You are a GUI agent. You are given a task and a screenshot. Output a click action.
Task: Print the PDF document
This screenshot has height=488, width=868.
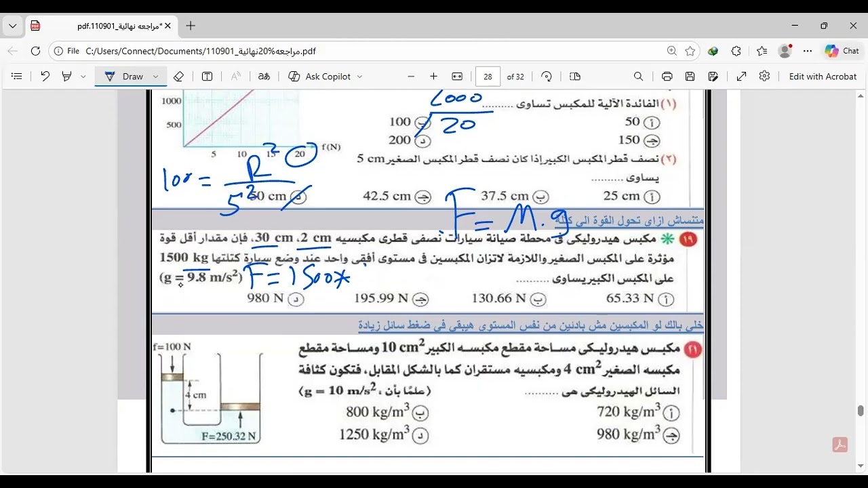coord(667,77)
